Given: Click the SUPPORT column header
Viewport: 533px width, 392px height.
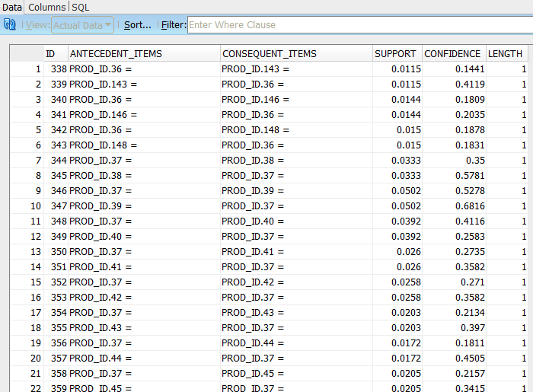Looking at the screenshot, I should click(397, 54).
